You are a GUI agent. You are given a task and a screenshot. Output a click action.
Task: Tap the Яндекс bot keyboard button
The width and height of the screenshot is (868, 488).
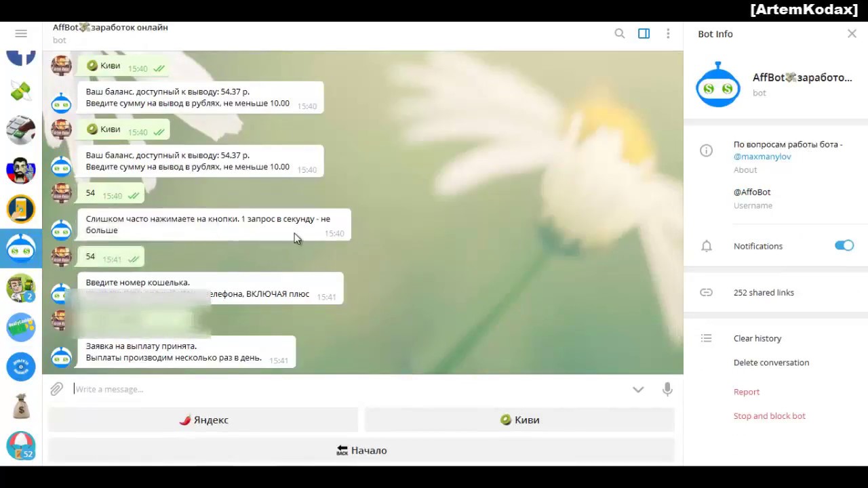(x=203, y=420)
